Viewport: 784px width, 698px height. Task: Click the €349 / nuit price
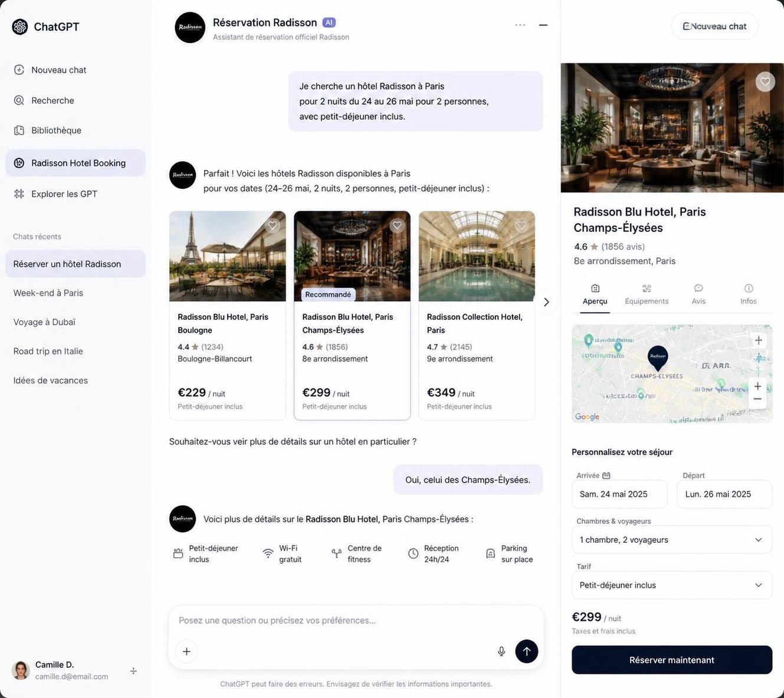tap(451, 393)
